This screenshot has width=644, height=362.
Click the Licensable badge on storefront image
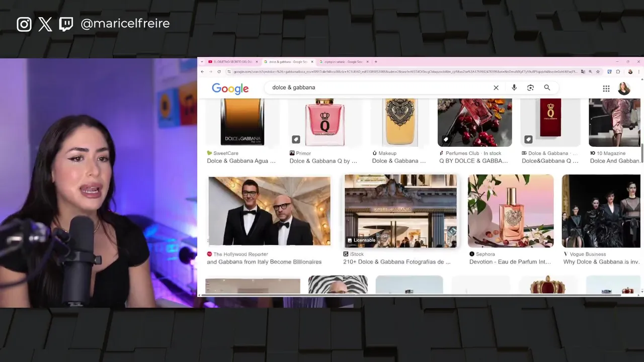362,240
